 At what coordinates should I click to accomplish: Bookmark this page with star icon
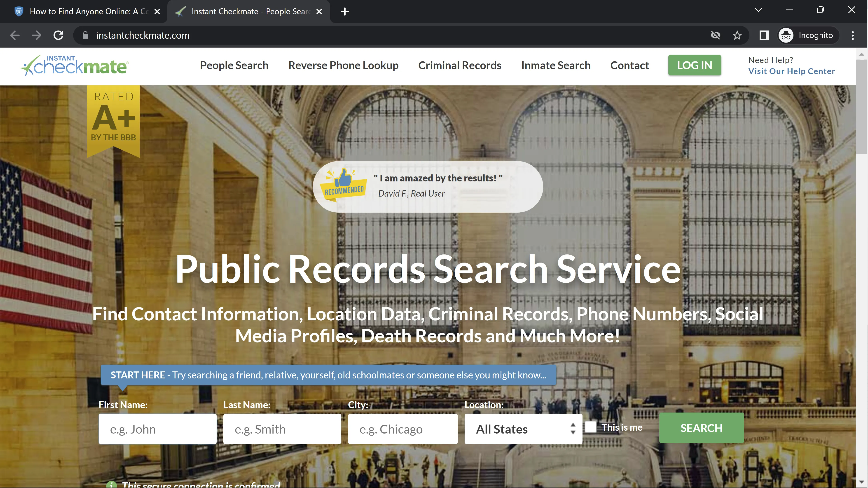coord(737,35)
